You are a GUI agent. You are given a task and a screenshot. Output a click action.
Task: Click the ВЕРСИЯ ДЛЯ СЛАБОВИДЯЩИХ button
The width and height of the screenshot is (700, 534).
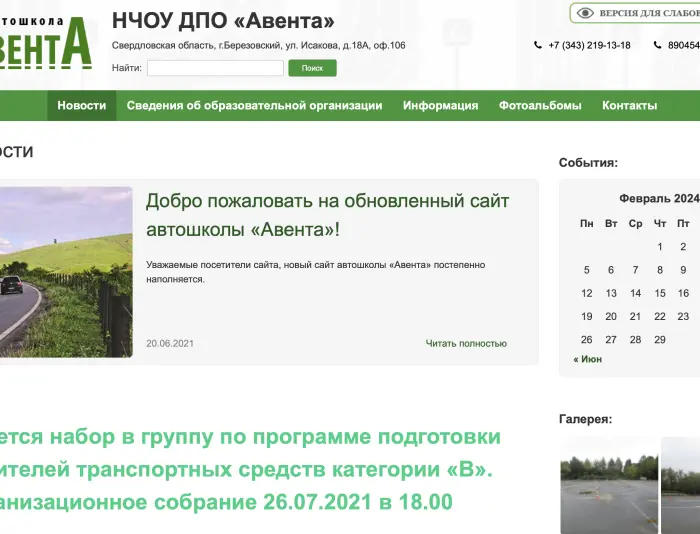pyautogui.click(x=635, y=13)
